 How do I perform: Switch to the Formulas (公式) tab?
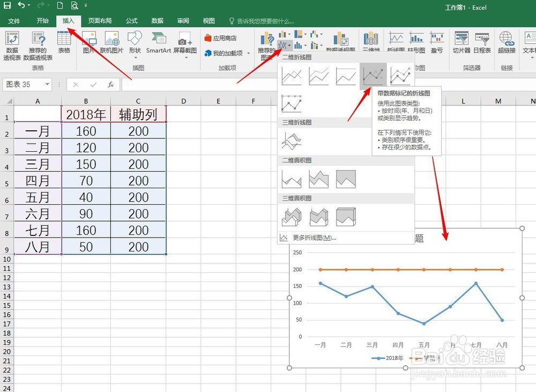[132, 21]
